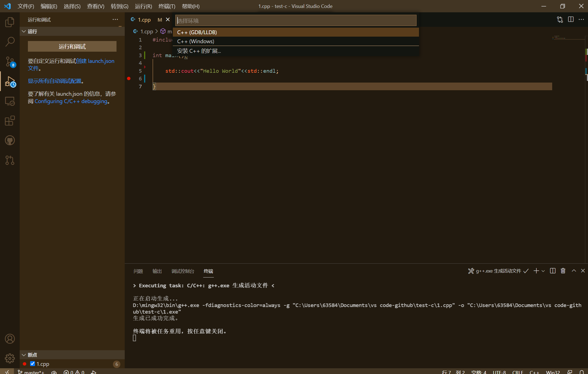The height and width of the screenshot is (374, 588).
Task: Switch to the 调试控制台 panel tab
Action: (183, 271)
